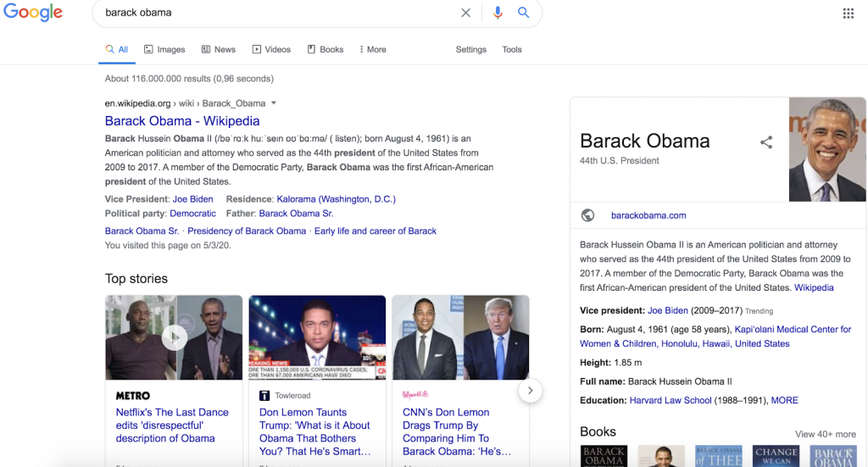The height and width of the screenshot is (467, 868).
Task: Open Presidency of Barack Obama sitelink
Action: coord(247,231)
